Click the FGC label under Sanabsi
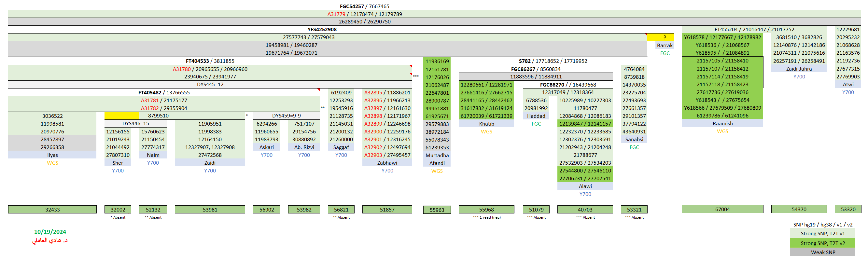The height and width of the screenshot is (259, 868). [634, 147]
